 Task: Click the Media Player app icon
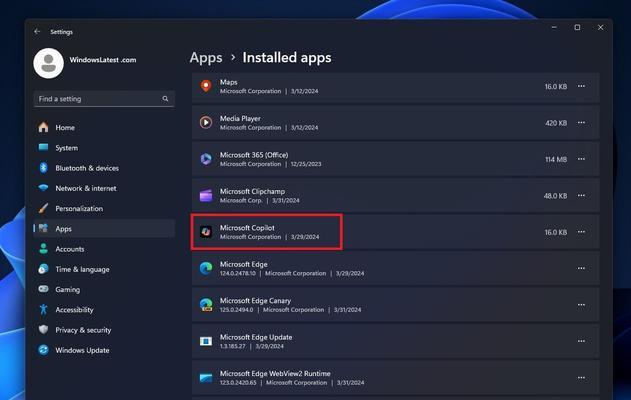point(206,122)
